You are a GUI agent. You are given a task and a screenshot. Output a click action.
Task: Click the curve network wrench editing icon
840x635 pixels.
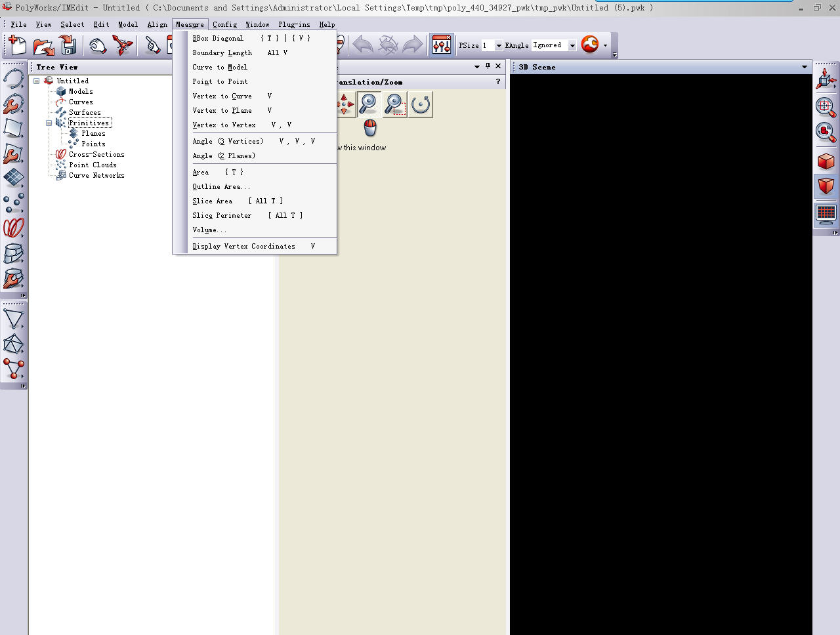point(13,278)
